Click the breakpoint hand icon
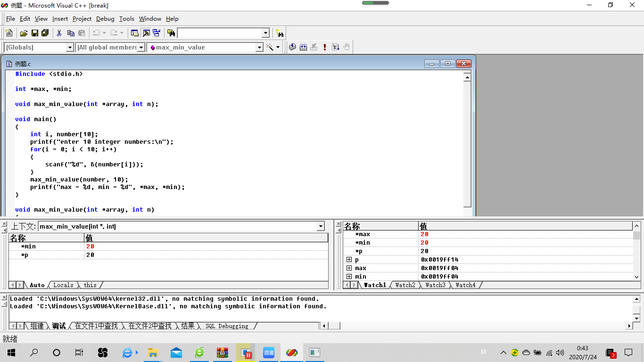 pyautogui.click(x=347, y=47)
